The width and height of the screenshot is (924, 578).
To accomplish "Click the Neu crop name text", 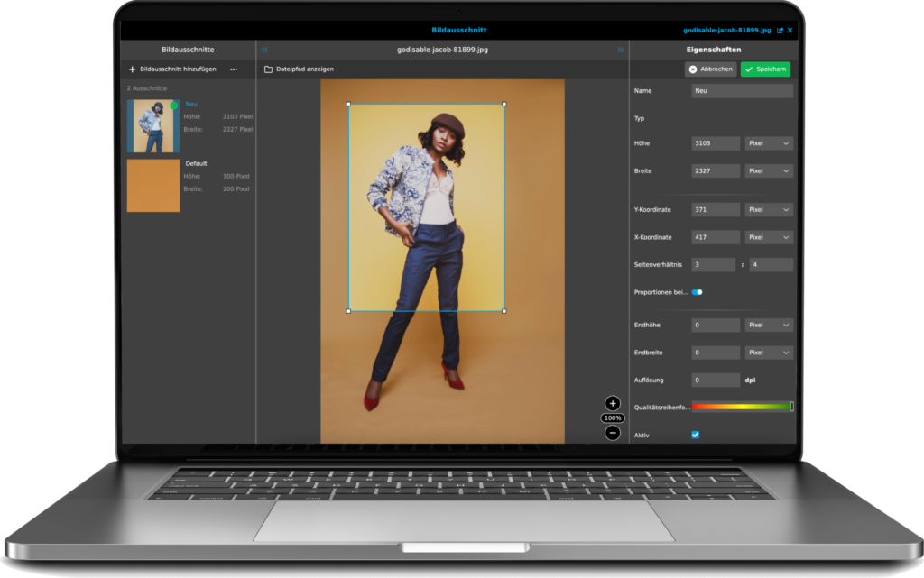I will pyautogui.click(x=191, y=105).
